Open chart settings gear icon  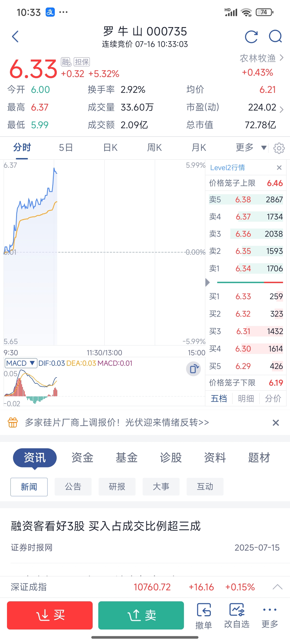coord(279,148)
